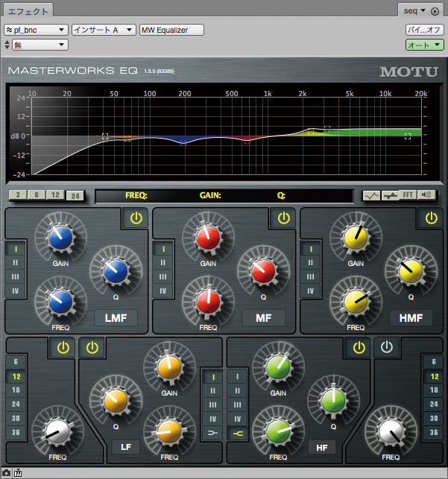Click the LMF band label

116,318
